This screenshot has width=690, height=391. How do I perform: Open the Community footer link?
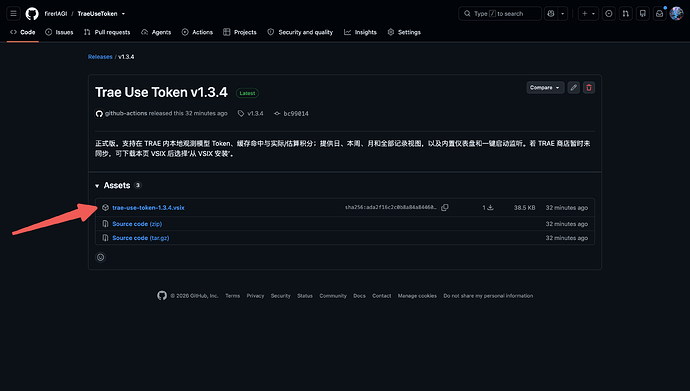click(333, 296)
